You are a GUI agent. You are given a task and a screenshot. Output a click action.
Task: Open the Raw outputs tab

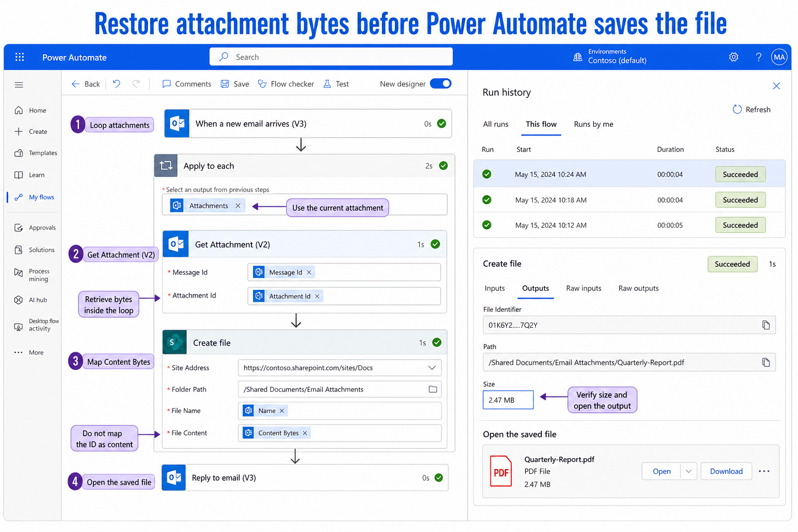[639, 288]
